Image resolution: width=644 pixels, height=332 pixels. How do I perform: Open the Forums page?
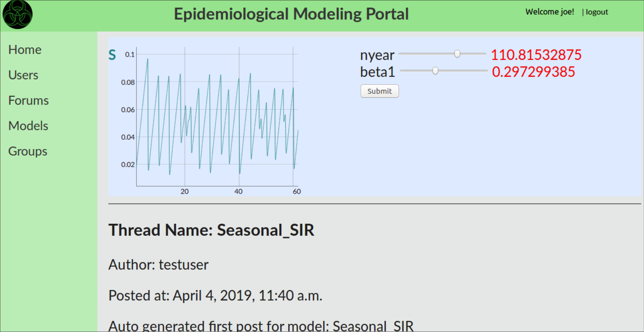tap(29, 100)
